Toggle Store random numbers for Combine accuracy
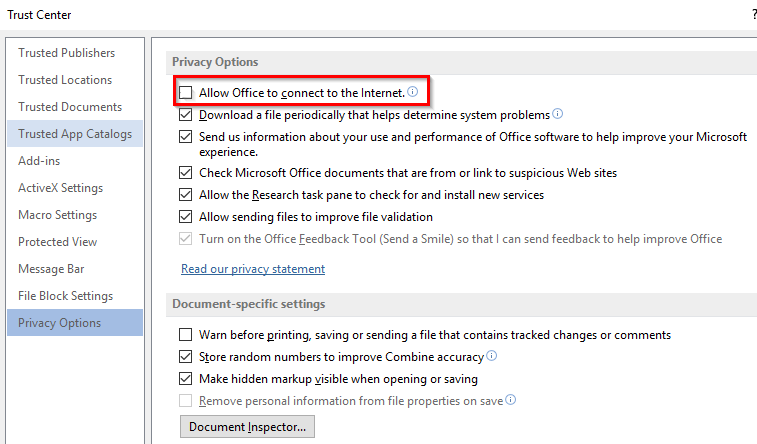The image size is (757, 444). [185, 357]
